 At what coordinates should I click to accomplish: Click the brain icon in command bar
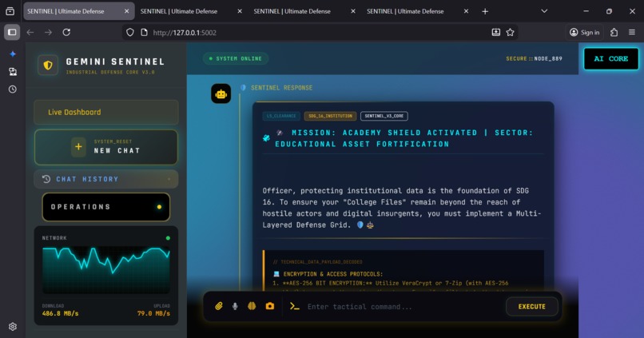(x=252, y=306)
